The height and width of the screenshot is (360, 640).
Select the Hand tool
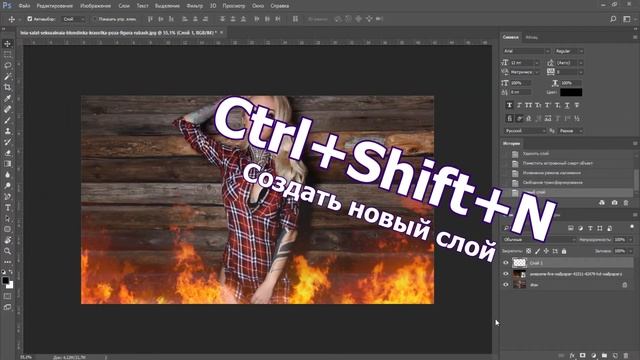point(7,240)
